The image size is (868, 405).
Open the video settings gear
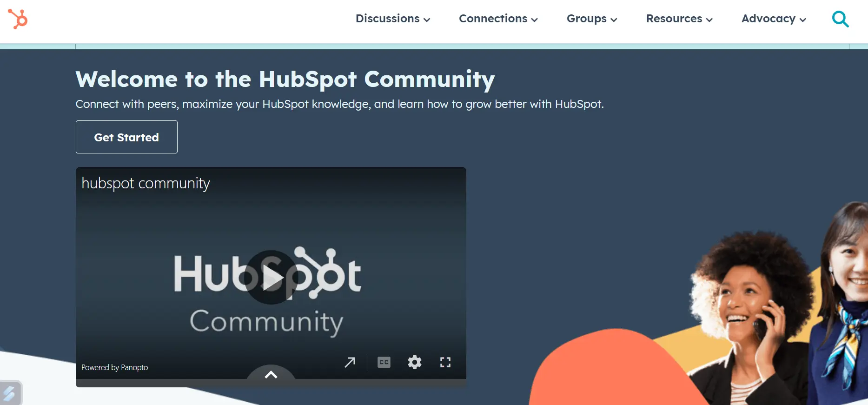click(x=415, y=362)
